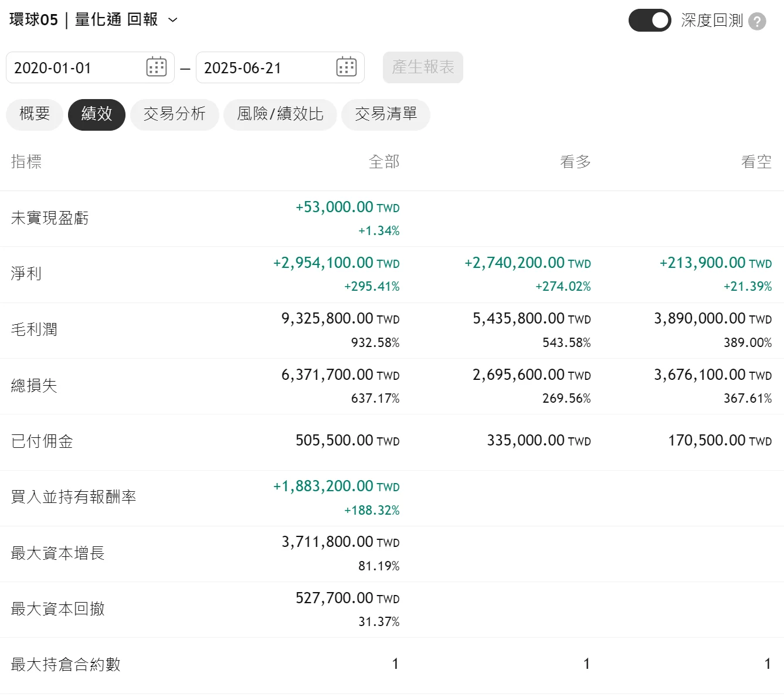The width and height of the screenshot is (784, 697).
Task: Toggle the 深度回測 switch
Action: point(650,21)
